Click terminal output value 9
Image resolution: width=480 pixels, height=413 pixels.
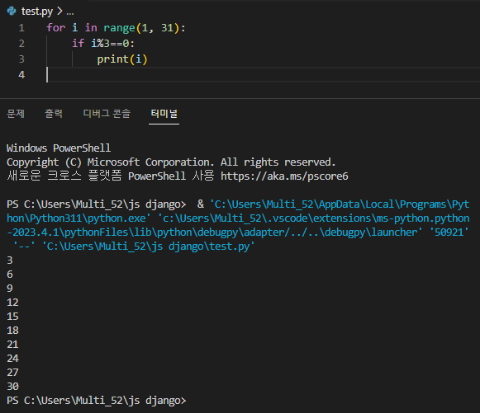point(10,288)
